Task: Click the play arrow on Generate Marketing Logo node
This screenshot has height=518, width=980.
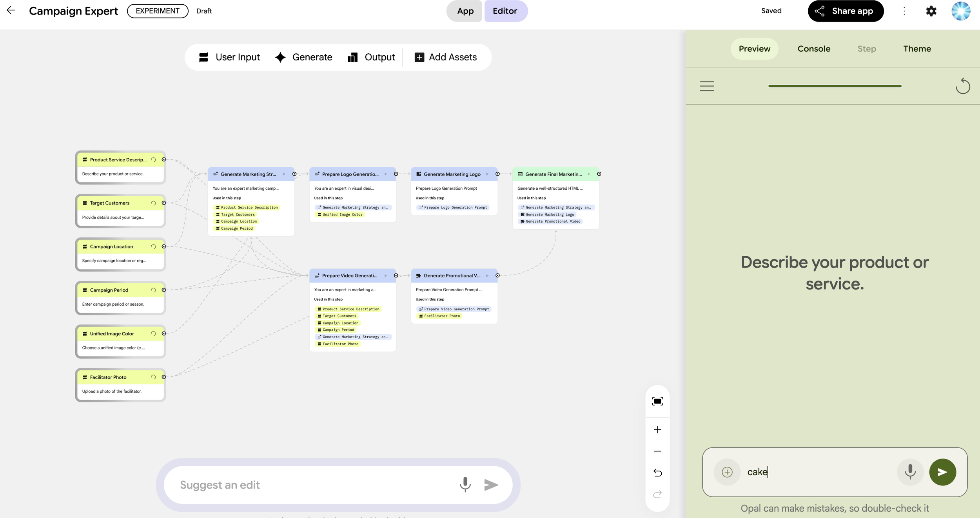Action: 487,174
